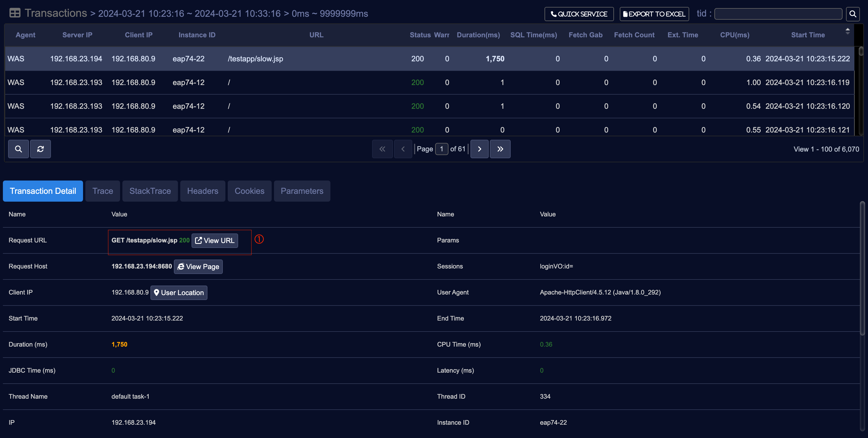Open the Parameters tab

301,191
